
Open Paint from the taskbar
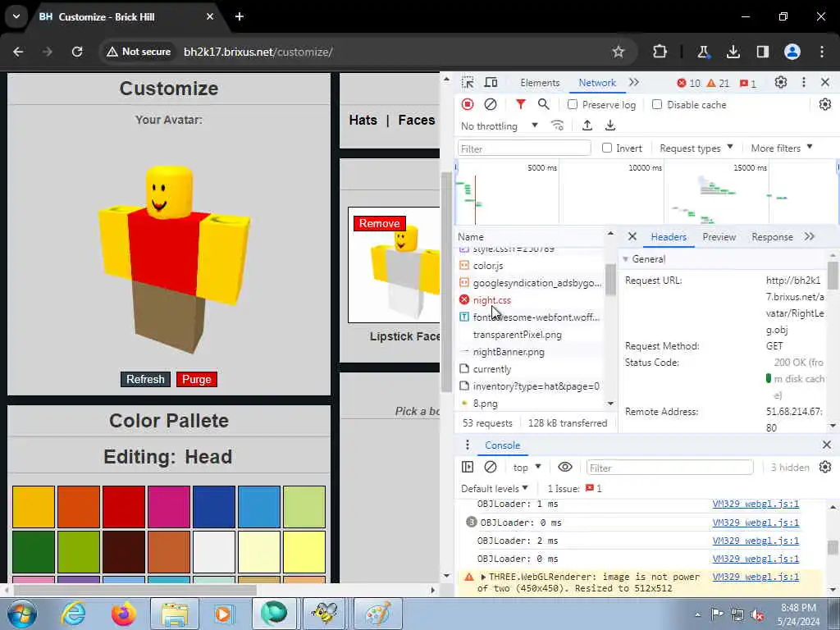coord(377,614)
